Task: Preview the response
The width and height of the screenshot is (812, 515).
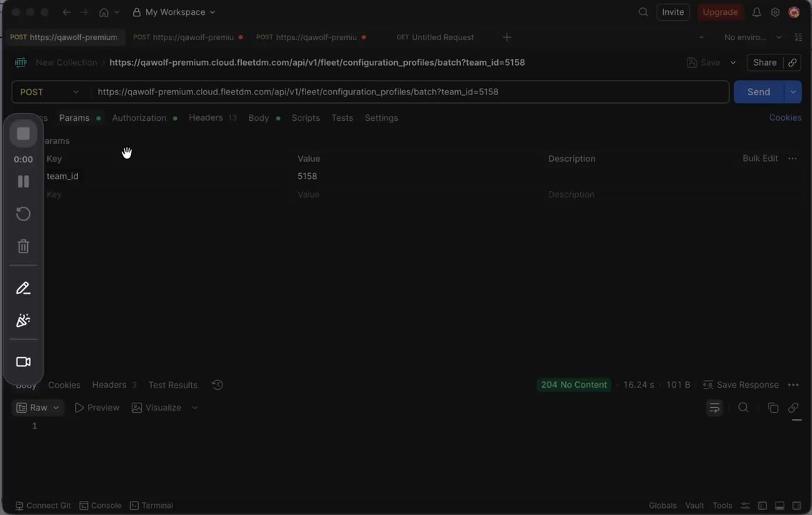Action: (97, 408)
